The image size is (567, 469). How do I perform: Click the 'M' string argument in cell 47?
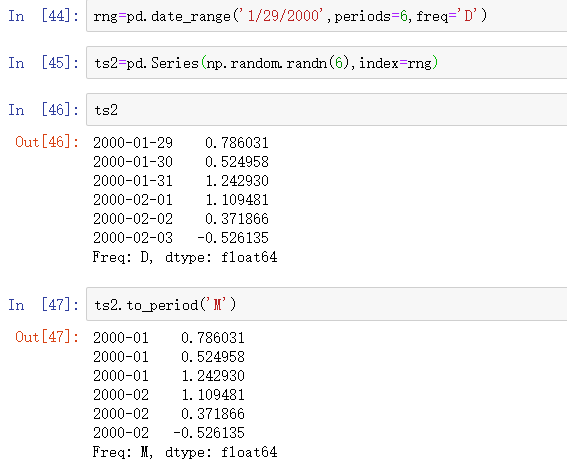217,304
